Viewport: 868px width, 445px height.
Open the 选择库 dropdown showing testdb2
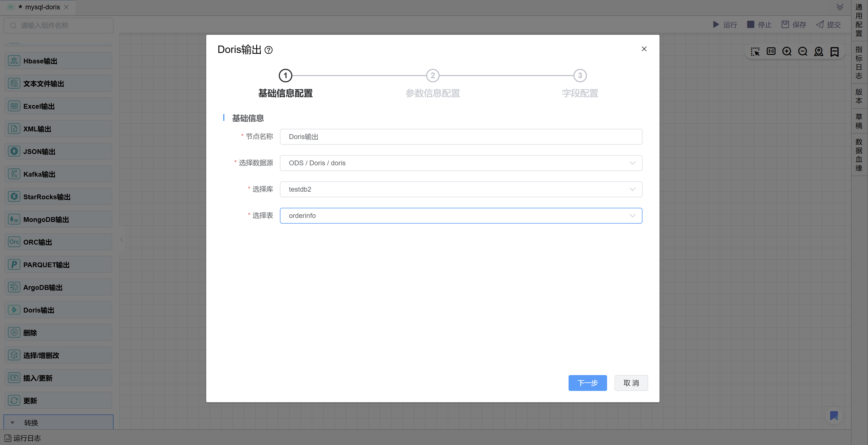(x=461, y=189)
